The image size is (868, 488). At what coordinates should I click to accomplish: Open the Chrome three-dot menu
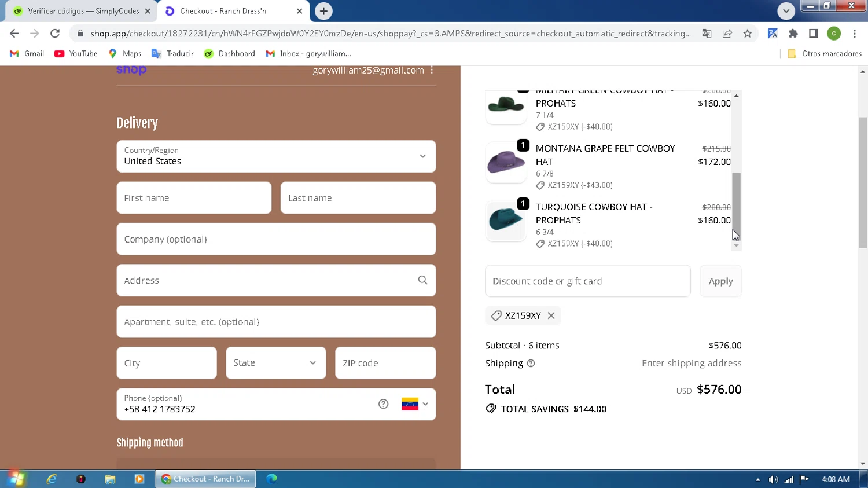coord(855,34)
